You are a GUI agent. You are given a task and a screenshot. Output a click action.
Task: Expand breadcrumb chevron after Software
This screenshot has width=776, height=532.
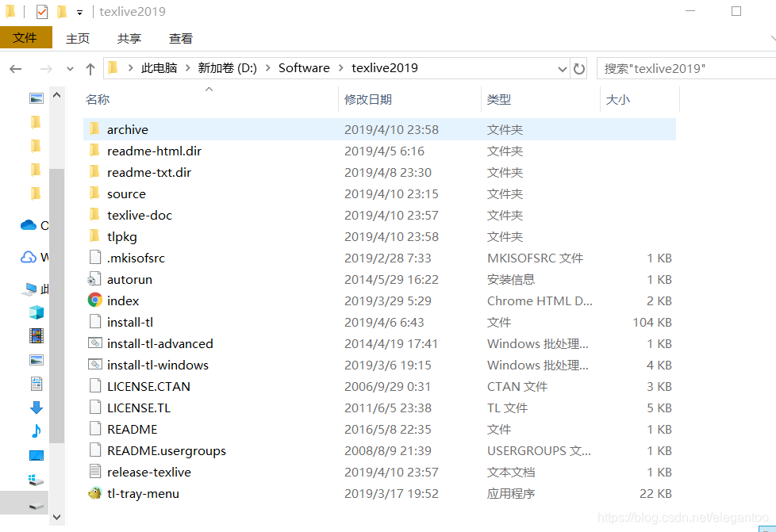coord(341,68)
